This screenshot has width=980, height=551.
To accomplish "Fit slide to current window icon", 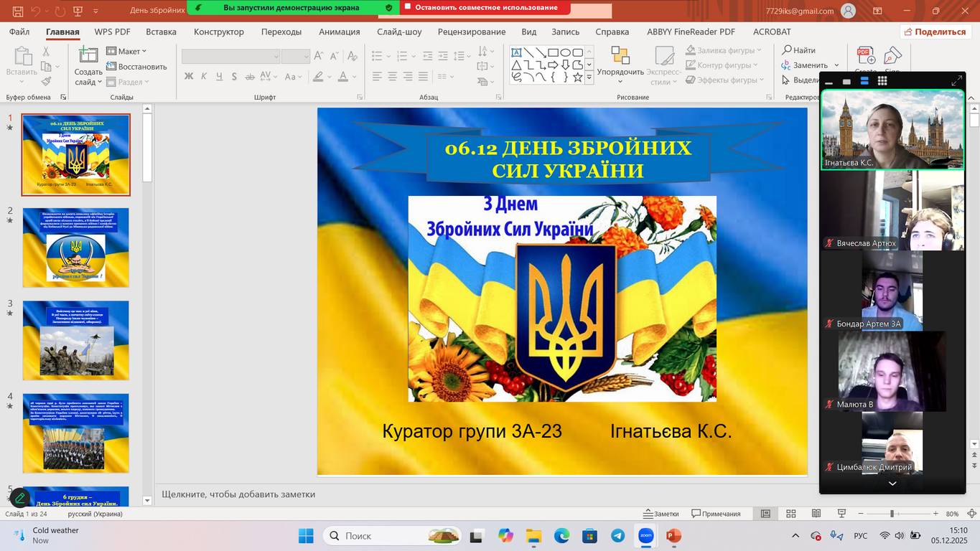I will tap(972, 514).
